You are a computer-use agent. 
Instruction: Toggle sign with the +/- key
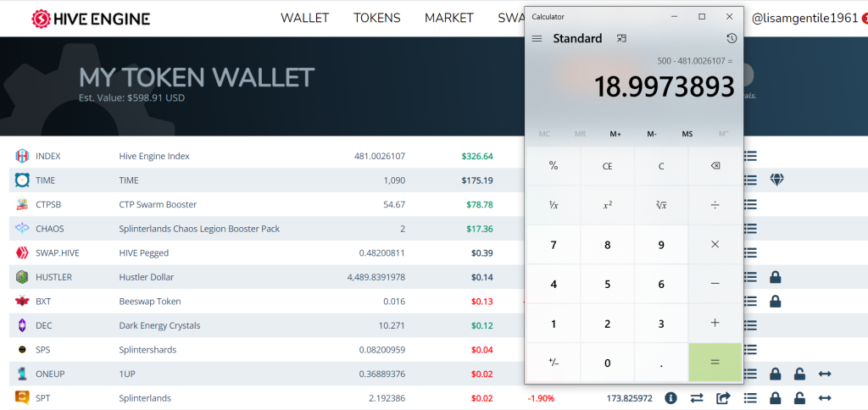tap(553, 363)
